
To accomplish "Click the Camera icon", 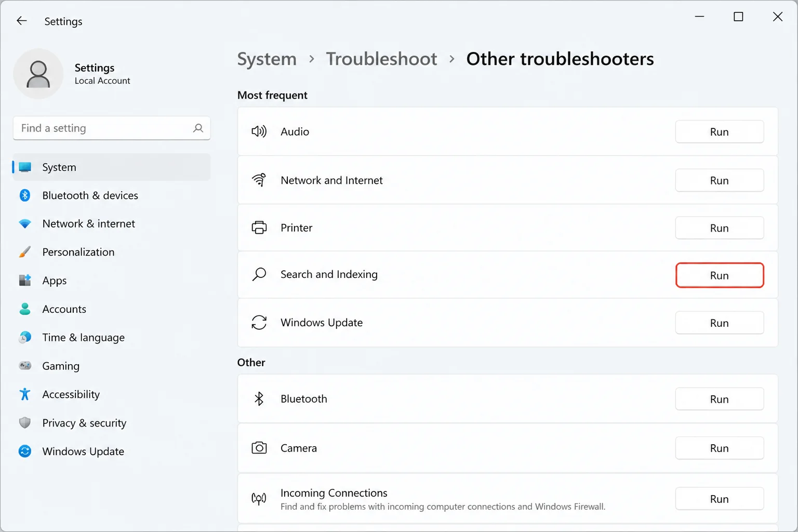I will (259, 448).
